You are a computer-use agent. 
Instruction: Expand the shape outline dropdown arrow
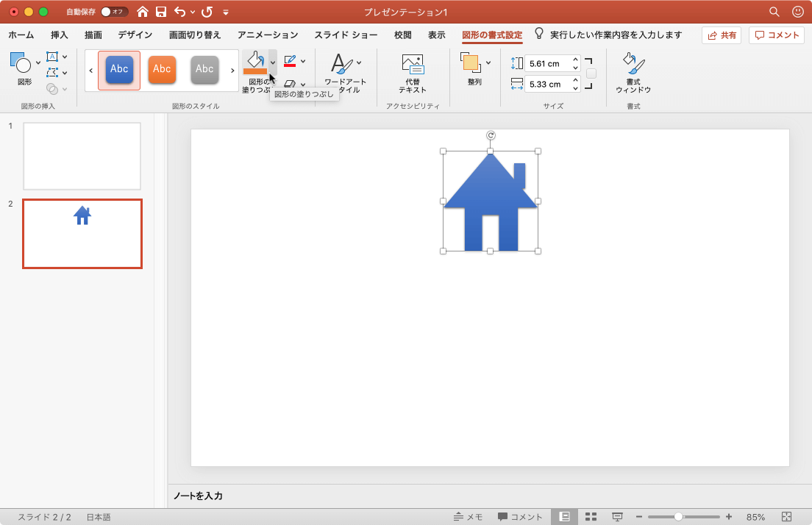[x=303, y=61]
